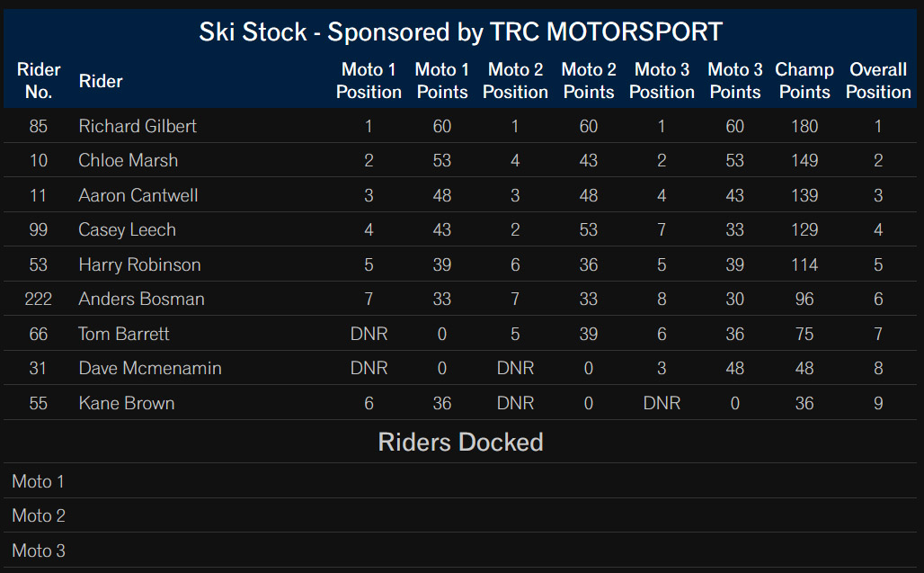The height and width of the screenshot is (573, 924).
Task: Click the Ski Stock table title
Action: [x=460, y=31]
